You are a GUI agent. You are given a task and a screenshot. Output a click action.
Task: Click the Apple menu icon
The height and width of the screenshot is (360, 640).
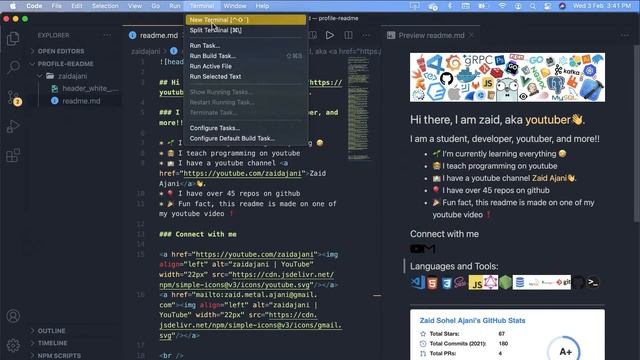13,6
